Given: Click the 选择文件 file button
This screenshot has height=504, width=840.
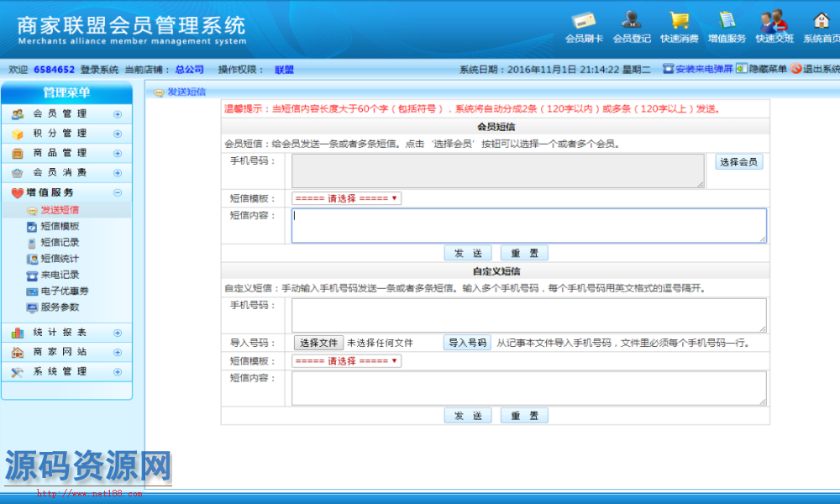Looking at the screenshot, I should pyautogui.click(x=318, y=343).
